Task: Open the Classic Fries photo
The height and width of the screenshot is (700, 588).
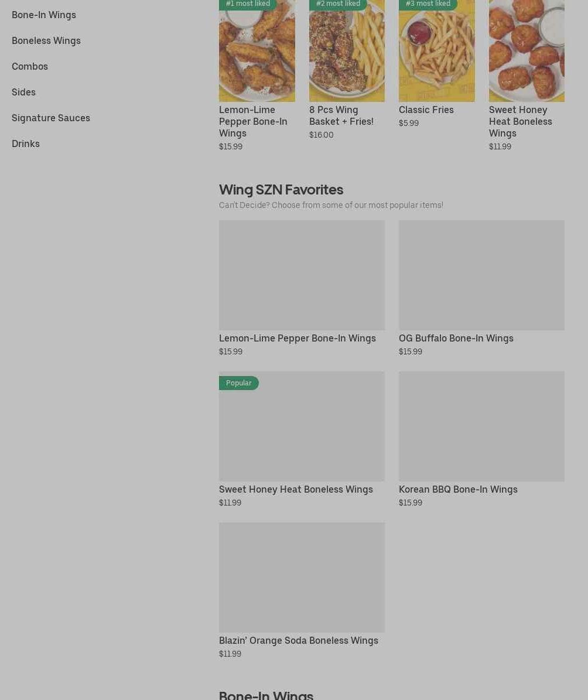Action: point(437,50)
